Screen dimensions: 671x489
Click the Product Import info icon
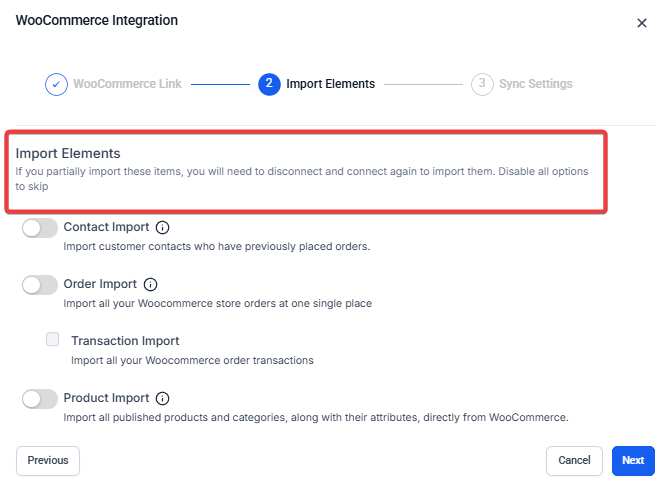163,398
